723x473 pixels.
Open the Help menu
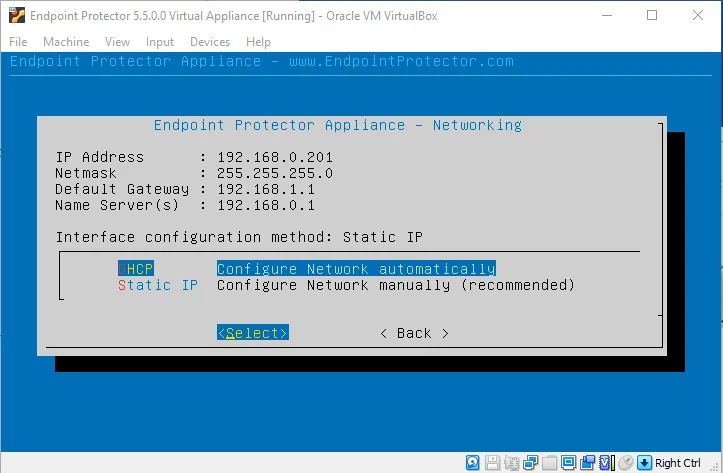click(258, 42)
